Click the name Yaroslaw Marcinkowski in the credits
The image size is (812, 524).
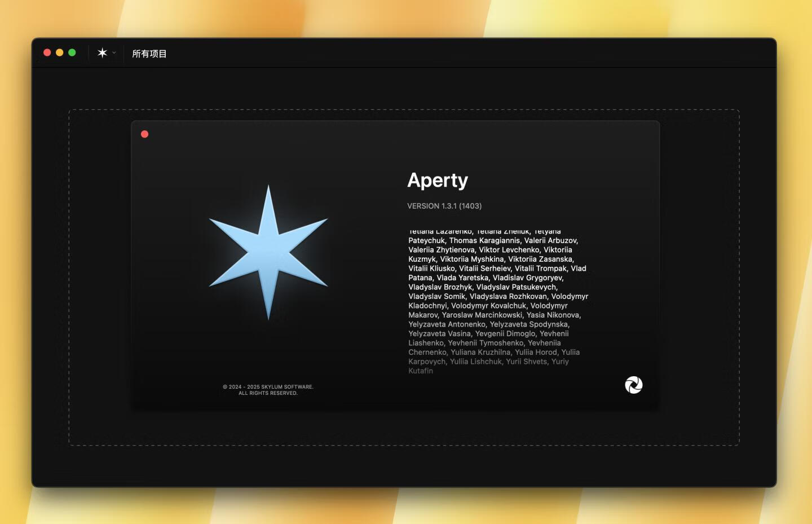click(482, 315)
